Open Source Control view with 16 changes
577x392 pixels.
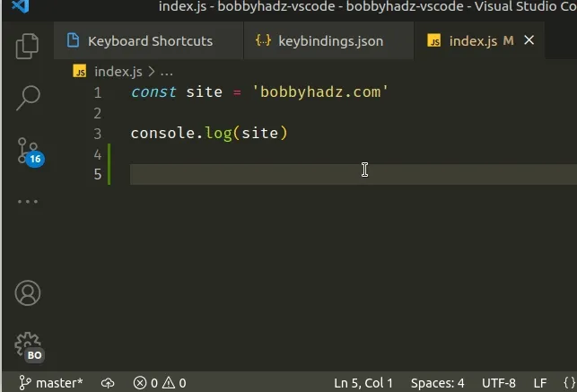tap(31, 152)
